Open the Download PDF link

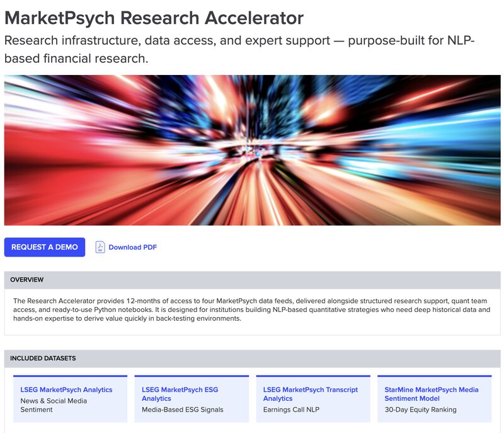pos(132,247)
